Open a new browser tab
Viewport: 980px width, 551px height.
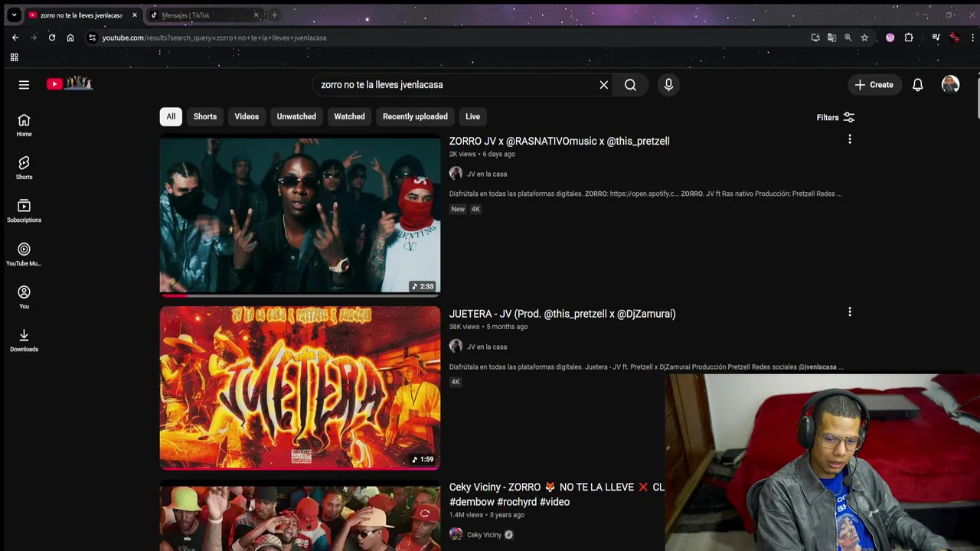click(x=274, y=15)
